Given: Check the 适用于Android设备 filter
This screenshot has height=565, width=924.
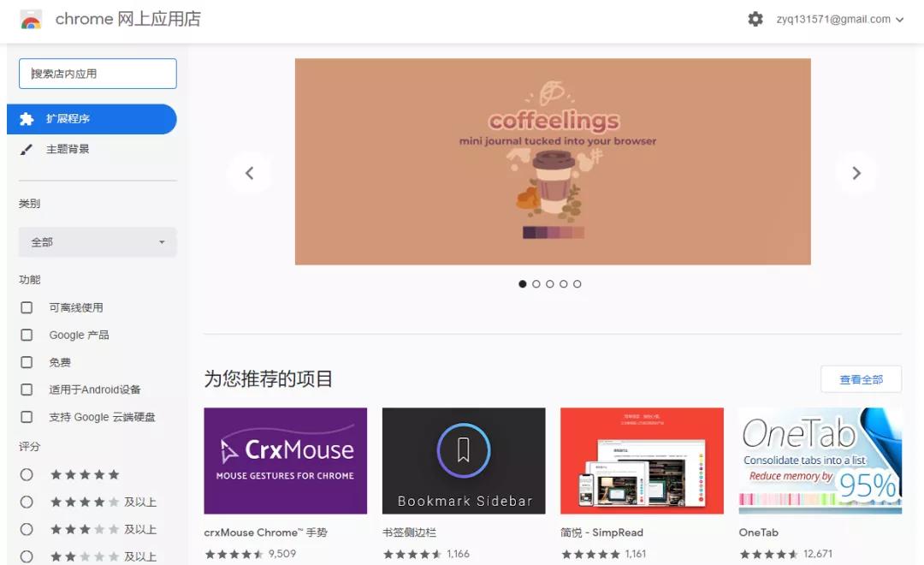Looking at the screenshot, I should coord(27,390).
